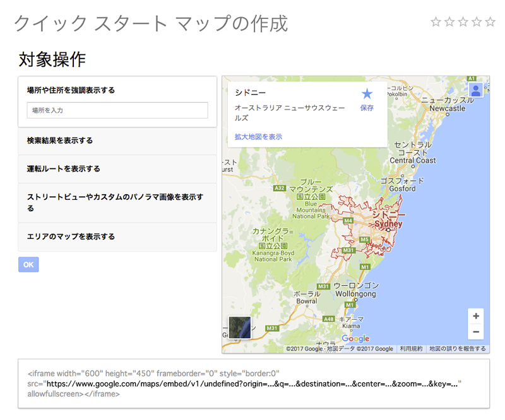
Task: Zoom out the map with minus button
Action: (476, 332)
